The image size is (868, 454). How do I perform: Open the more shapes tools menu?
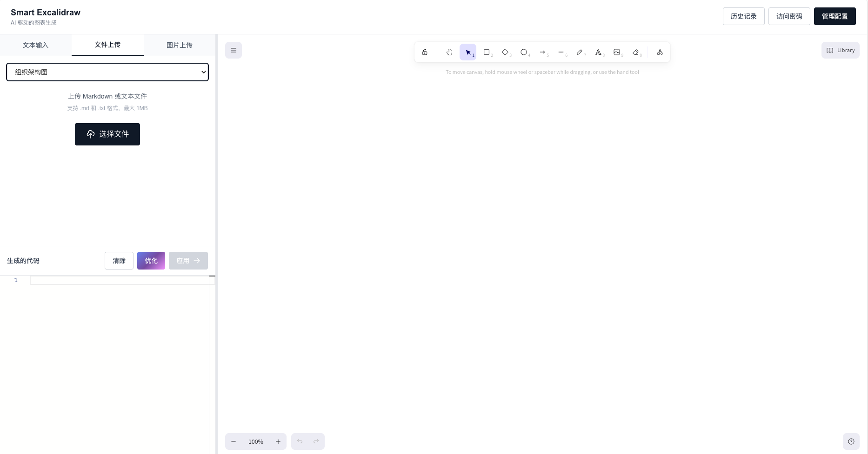coord(660,52)
